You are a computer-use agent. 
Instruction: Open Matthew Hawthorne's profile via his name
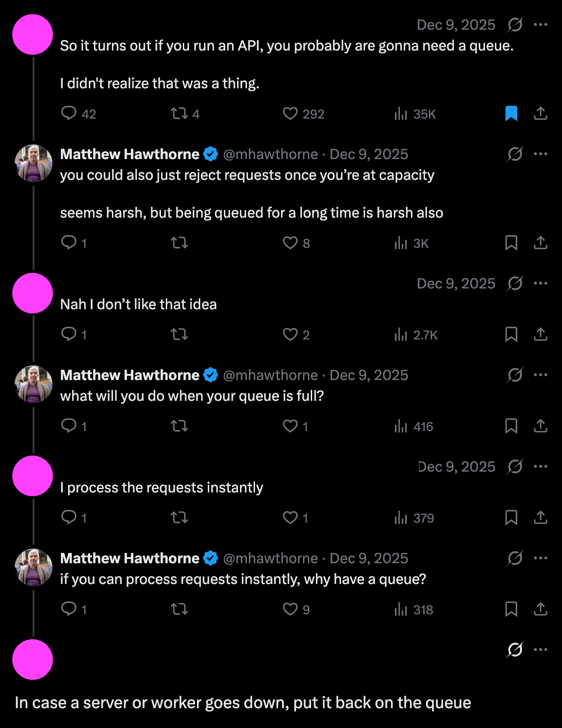[129, 153]
